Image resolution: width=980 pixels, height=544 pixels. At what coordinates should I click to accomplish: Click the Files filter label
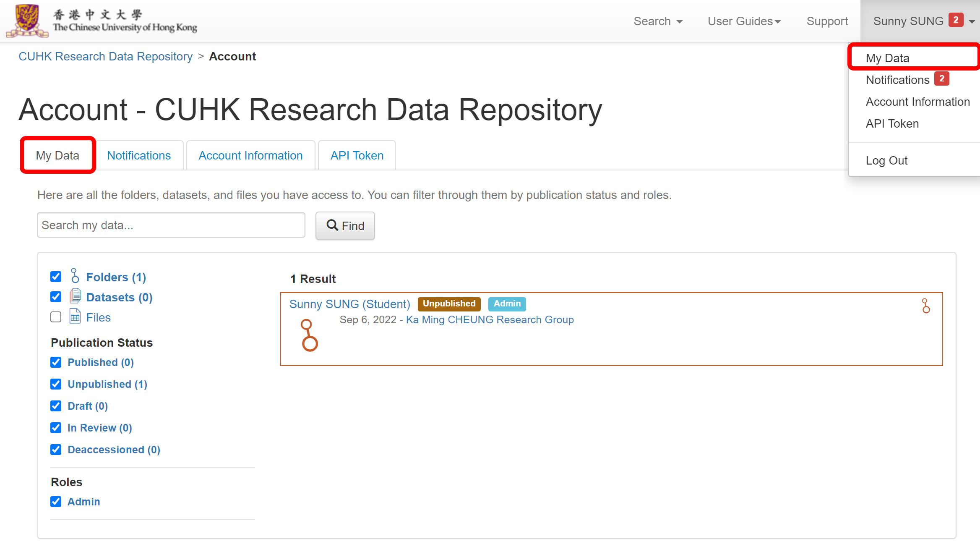point(99,317)
